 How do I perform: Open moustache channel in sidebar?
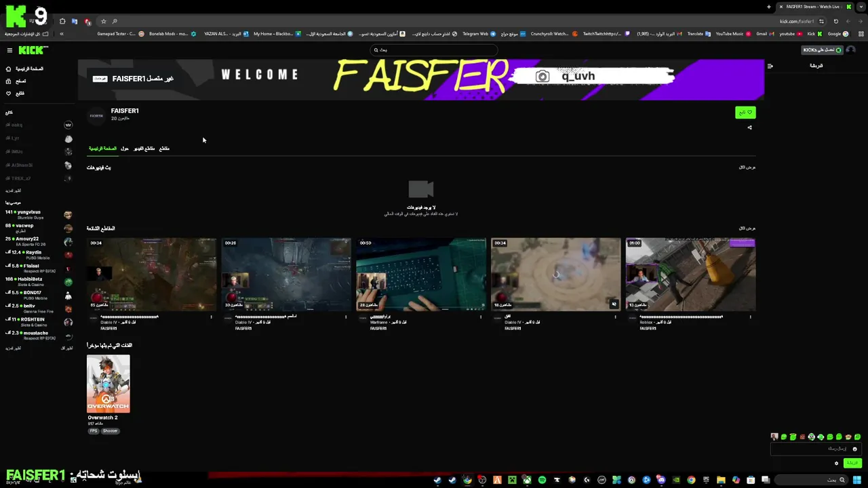tap(39, 335)
